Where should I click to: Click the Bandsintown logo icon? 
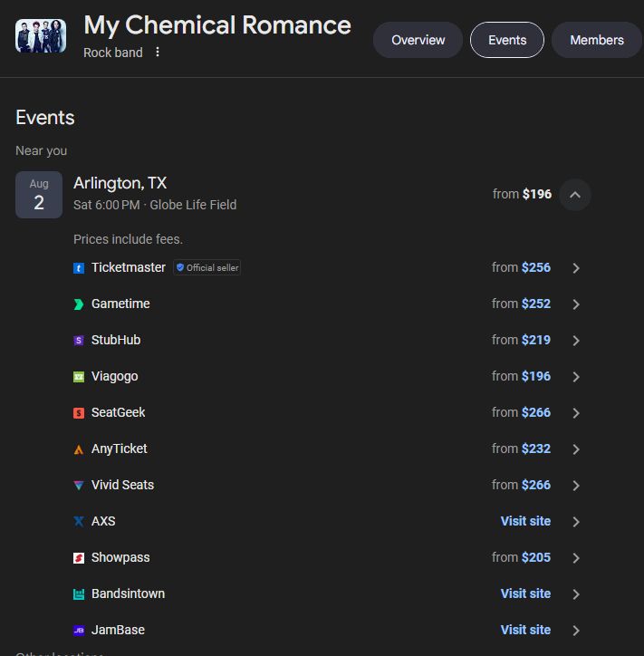79,594
